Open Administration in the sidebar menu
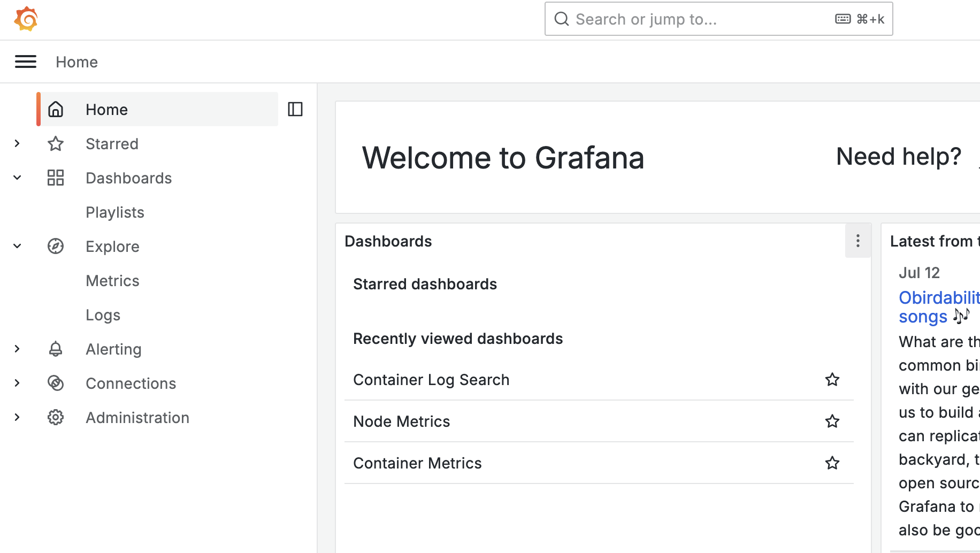Screen dimensions: 980x553 [137, 418]
